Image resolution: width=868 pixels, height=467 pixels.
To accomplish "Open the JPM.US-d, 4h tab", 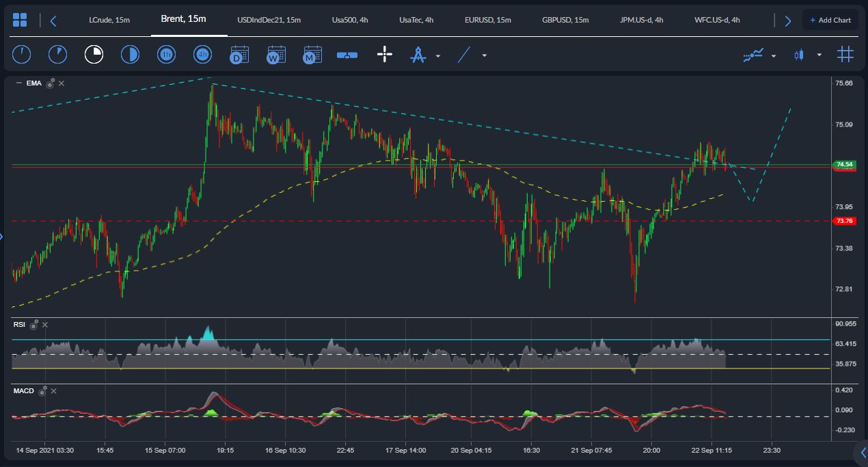I will tap(642, 20).
